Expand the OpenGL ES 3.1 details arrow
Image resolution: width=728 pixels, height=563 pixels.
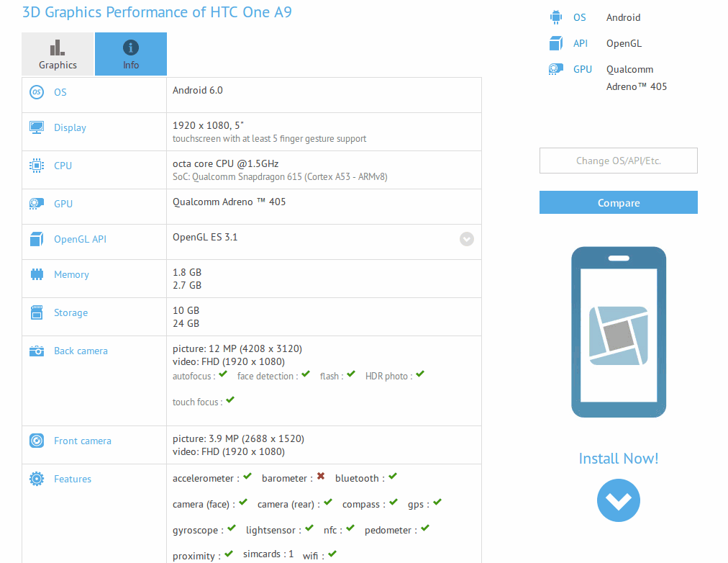pos(467,239)
